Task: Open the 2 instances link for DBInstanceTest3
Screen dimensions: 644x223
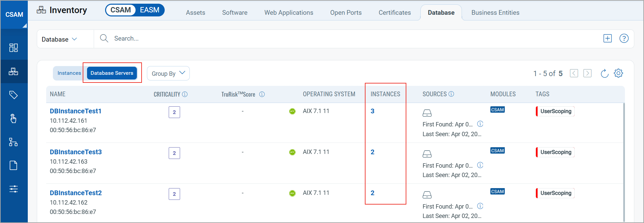Action: click(x=373, y=152)
